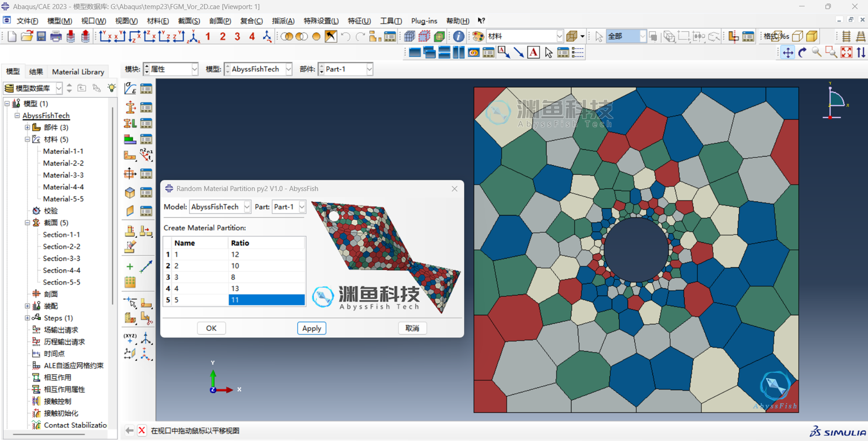
Task: Click the Name cell in row 2
Action: tap(200, 266)
